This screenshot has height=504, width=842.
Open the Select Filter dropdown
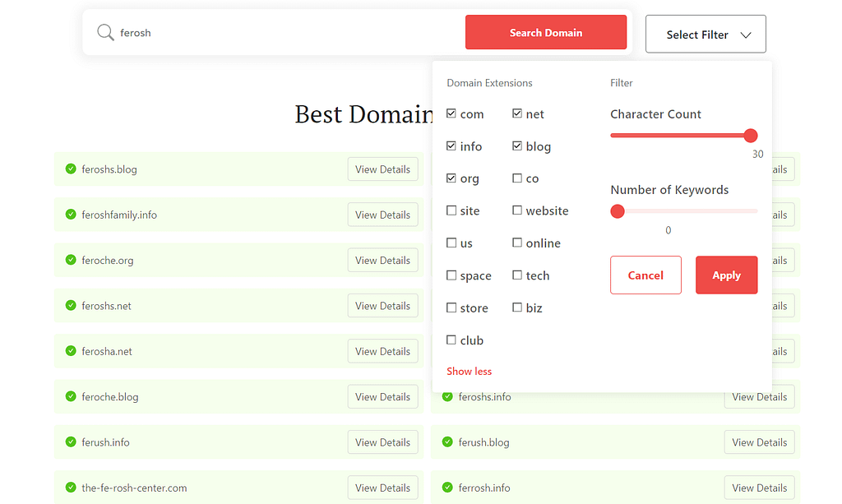tap(705, 34)
